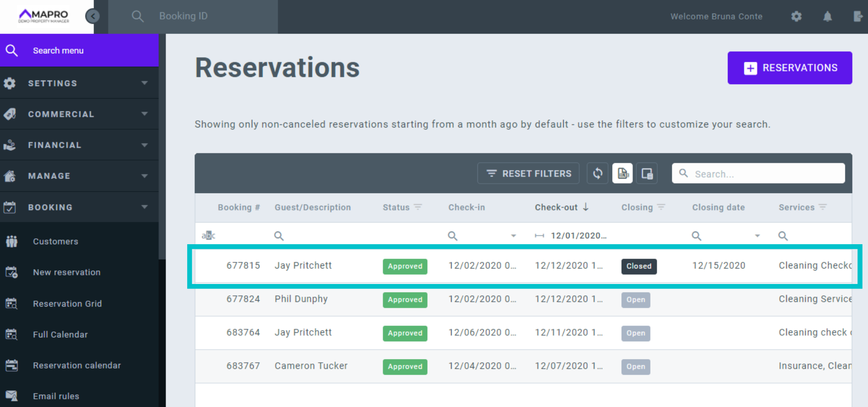Click the purple Reservations add button
The width and height of the screenshot is (868, 407).
coord(790,68)
